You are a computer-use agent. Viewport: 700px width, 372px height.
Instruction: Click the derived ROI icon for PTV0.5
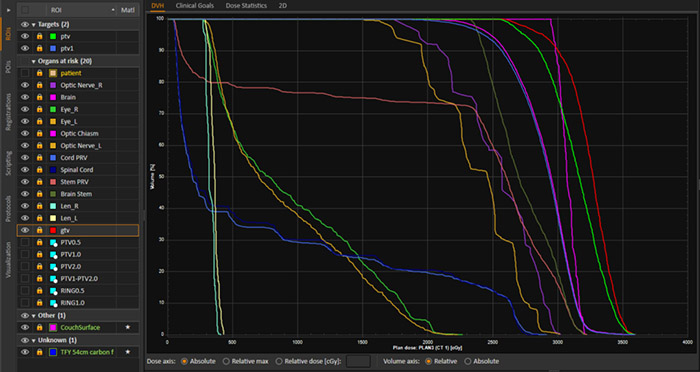[x=53, y=242]
